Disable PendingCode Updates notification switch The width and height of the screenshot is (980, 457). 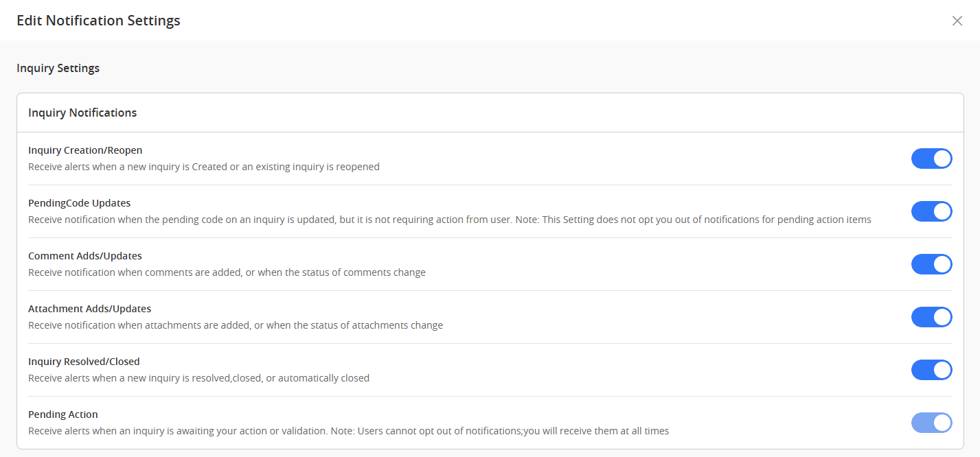(931, 211)
